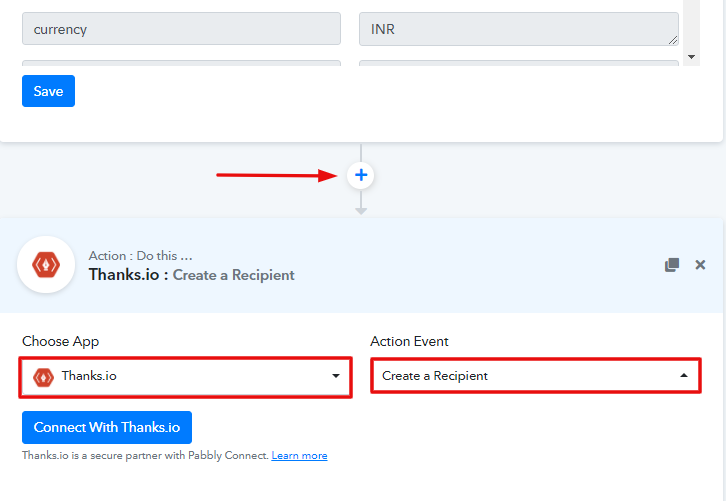Click the plus icon to add a step
The height and width of the screenshot is (501, 726).
click(361, 175)
